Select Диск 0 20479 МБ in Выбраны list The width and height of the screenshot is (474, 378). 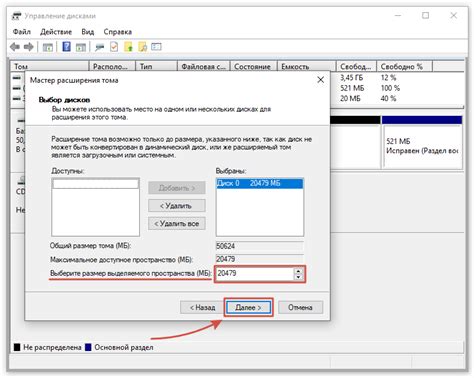260,183
